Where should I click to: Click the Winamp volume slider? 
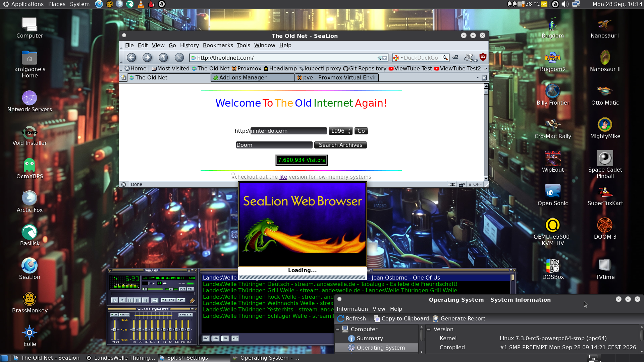(x=153, y=289)
